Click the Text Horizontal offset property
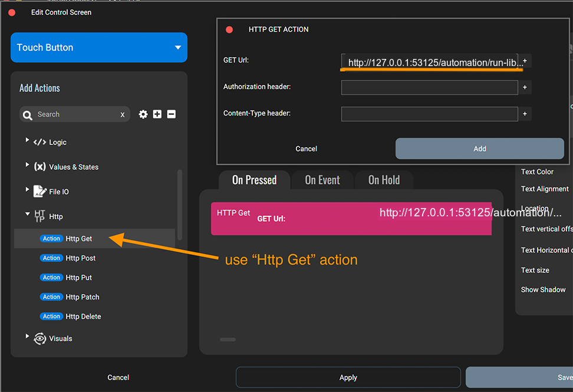 pyautogui.click(x=546, y=251)
